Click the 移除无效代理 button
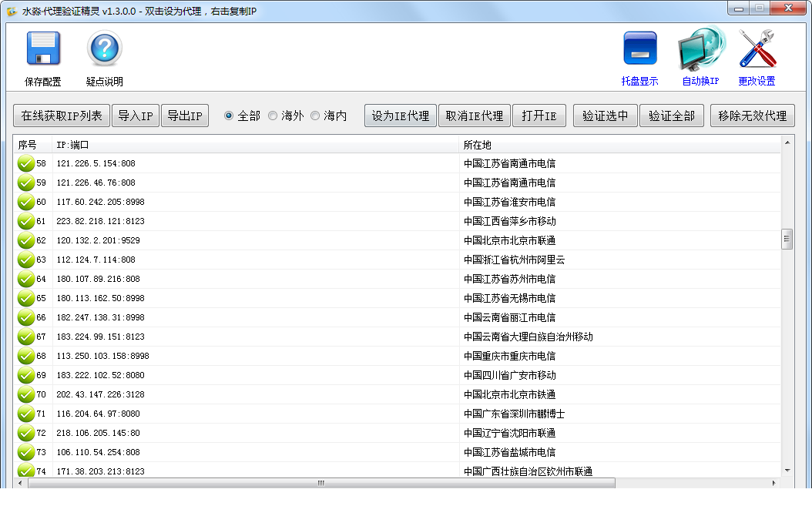The width and height of the screenshot is (812, 506). (x=752, y=116)
